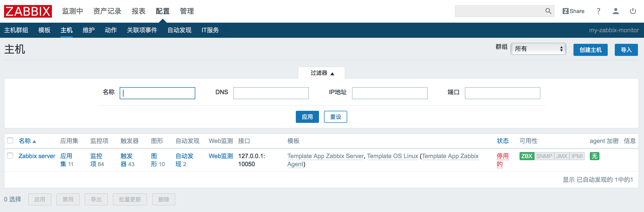Sort hosts by 状态 column header
The image size is (644, 212).
click(x=503, y=141)
